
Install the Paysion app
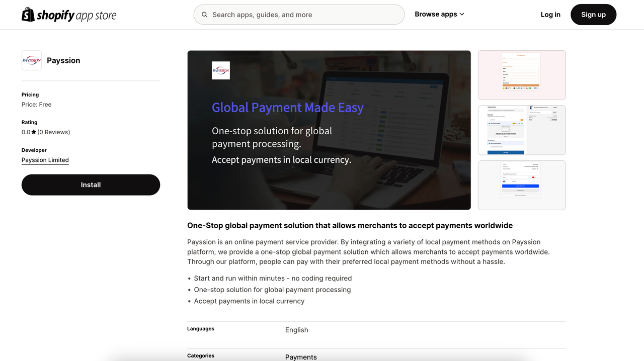[x=91, y=185]
